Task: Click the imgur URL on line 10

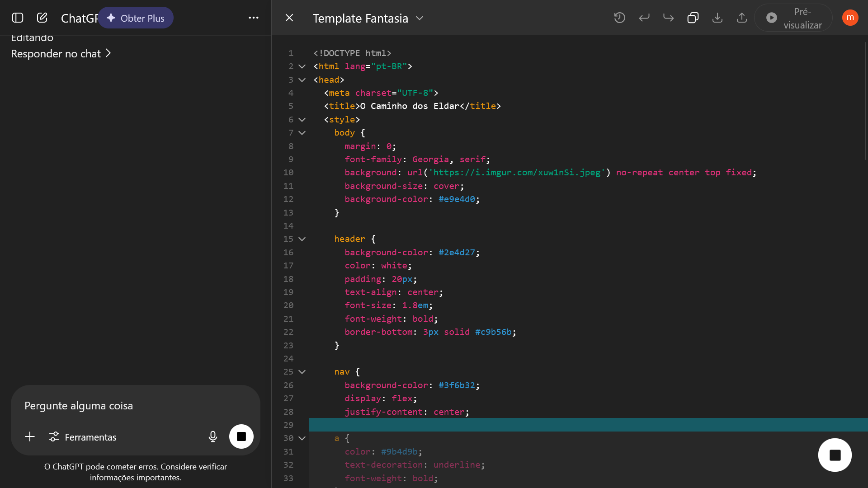Action: (517, 173)
